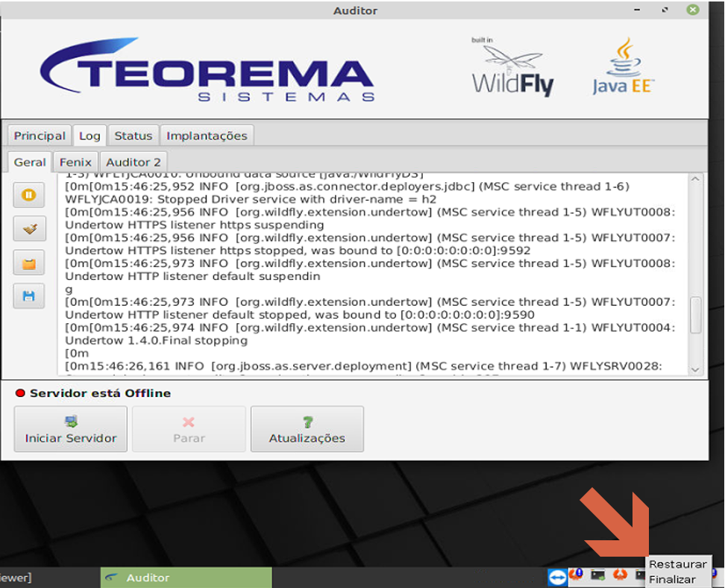Click log line 'WFLYJCA0019: Stopped Driver service with driver-name = h2'
725x588 pixels.
251,199
